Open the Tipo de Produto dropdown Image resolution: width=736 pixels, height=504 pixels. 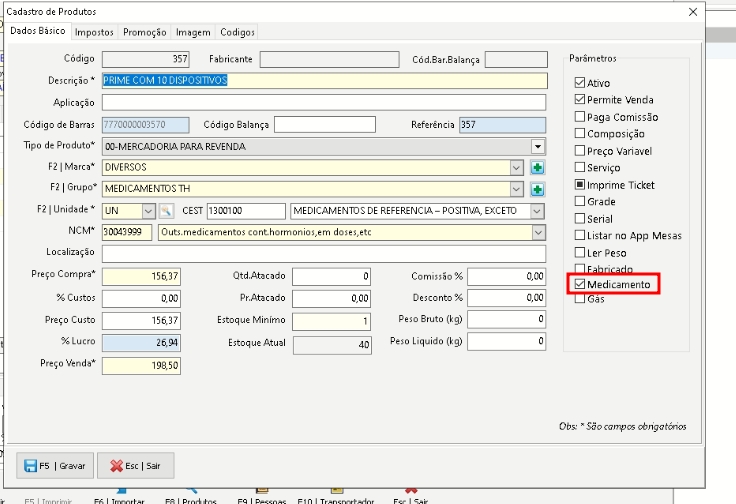[538, 146]
